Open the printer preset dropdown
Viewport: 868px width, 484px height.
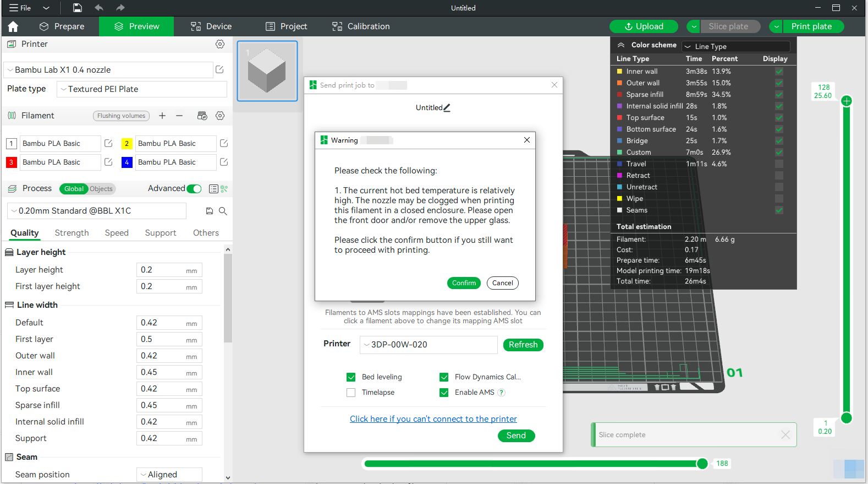click(108, 70)
